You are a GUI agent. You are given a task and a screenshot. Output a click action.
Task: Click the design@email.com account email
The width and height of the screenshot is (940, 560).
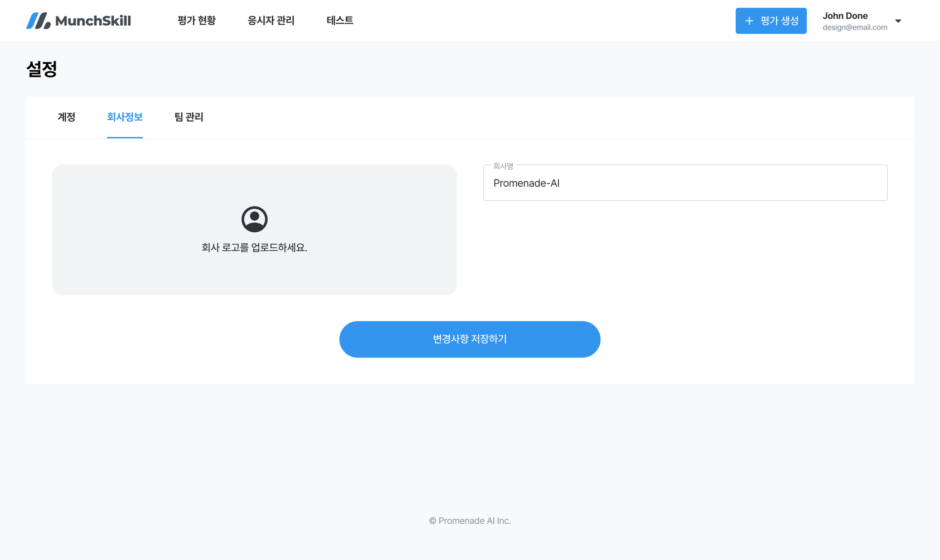(855, 28)
